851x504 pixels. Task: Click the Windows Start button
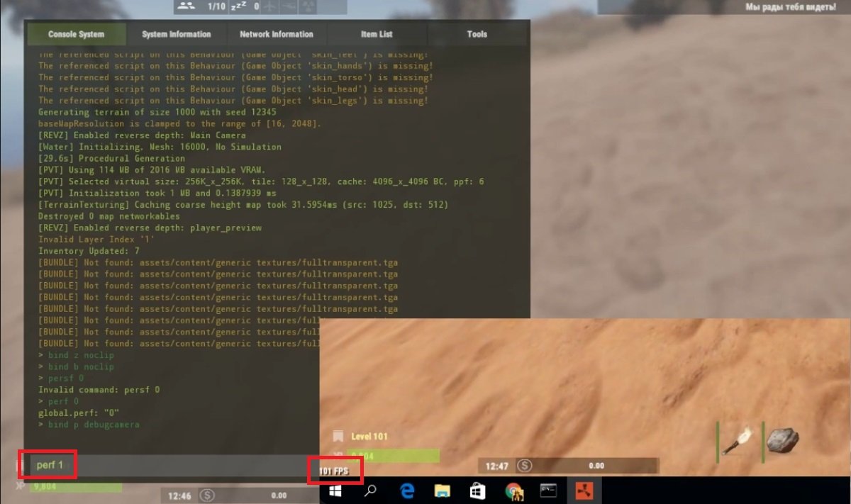335,490
